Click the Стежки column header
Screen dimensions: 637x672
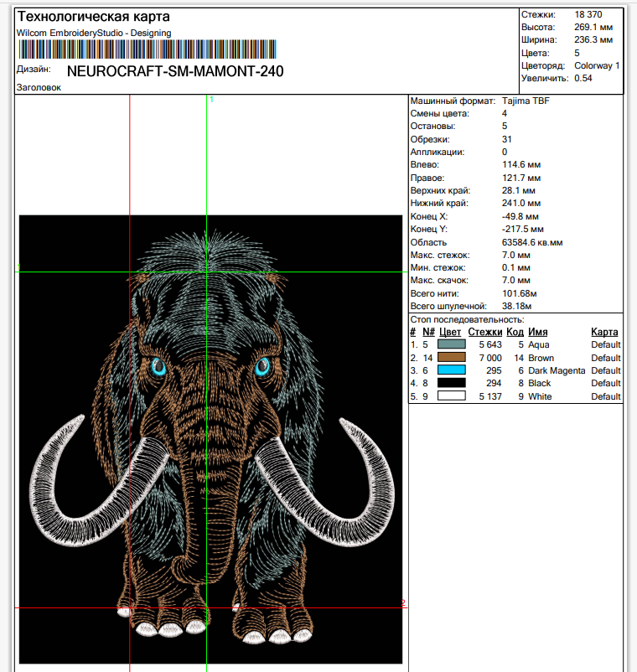point(485,332)
